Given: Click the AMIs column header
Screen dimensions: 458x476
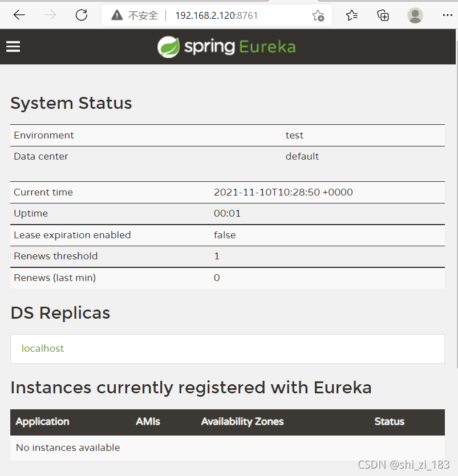Looking at the screenshot, I should [x=148, y=421].
